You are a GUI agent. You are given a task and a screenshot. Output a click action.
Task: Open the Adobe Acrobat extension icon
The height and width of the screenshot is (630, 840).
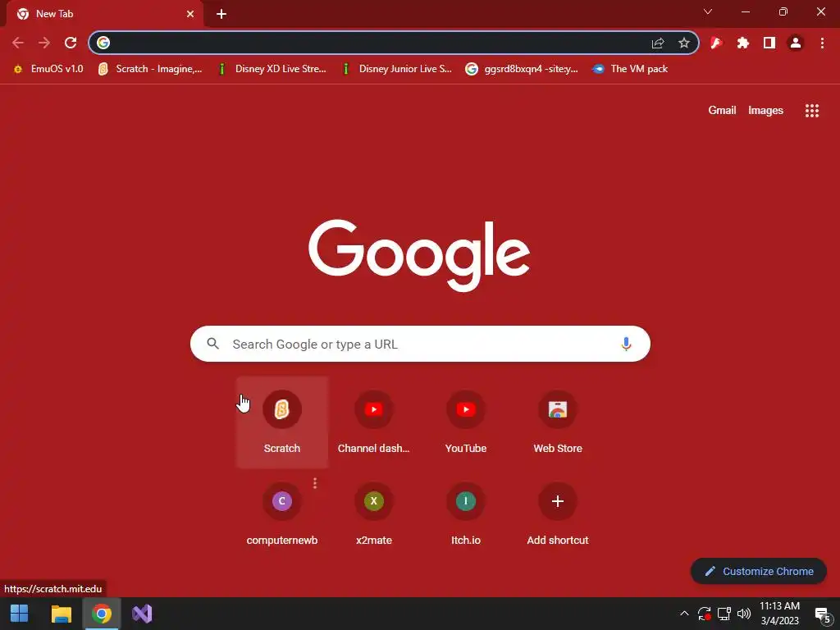716,43
